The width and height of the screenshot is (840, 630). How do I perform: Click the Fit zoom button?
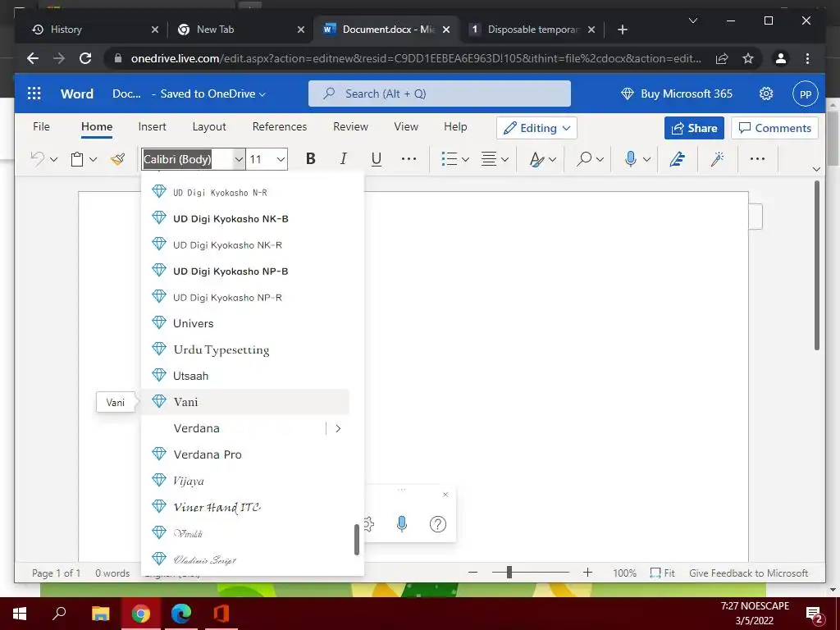click(x=662, y=573)
